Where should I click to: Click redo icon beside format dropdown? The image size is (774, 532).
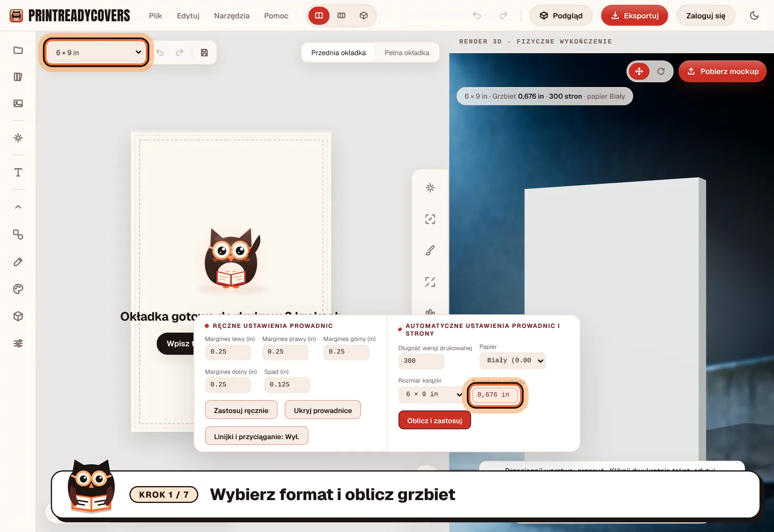pos(179,53)
